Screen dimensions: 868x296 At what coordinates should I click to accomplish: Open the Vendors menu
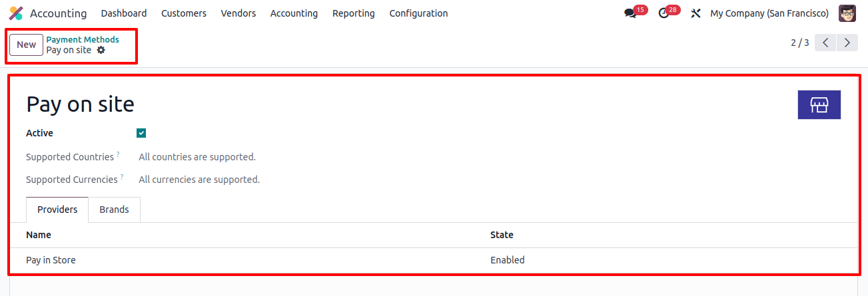tap(238, 13)
